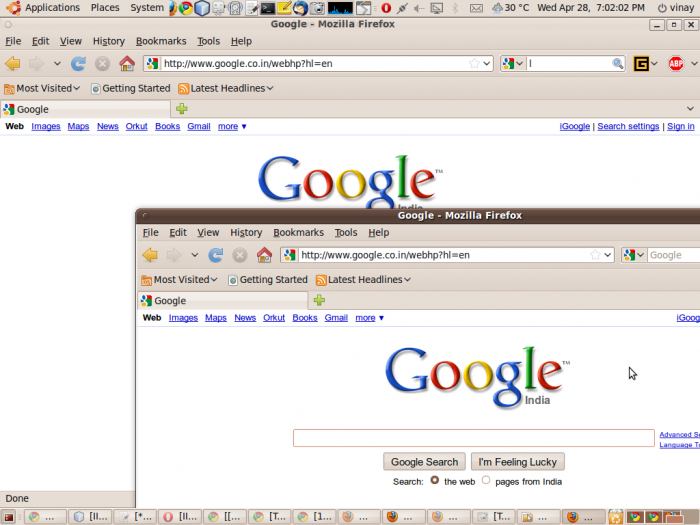Open user menu 'vinay' in top panel

coord(676,8)
